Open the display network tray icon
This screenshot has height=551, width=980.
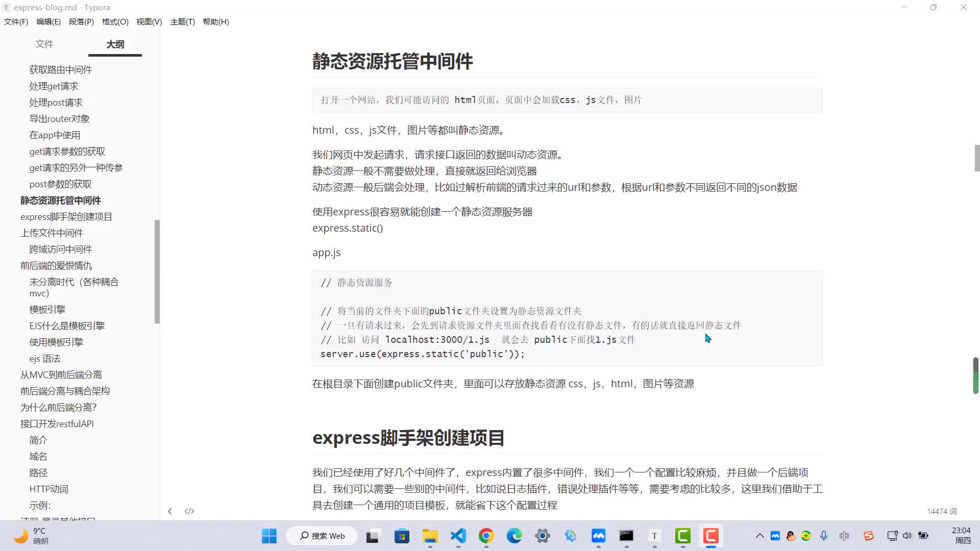pyautogui.click(x=892, y=536)
